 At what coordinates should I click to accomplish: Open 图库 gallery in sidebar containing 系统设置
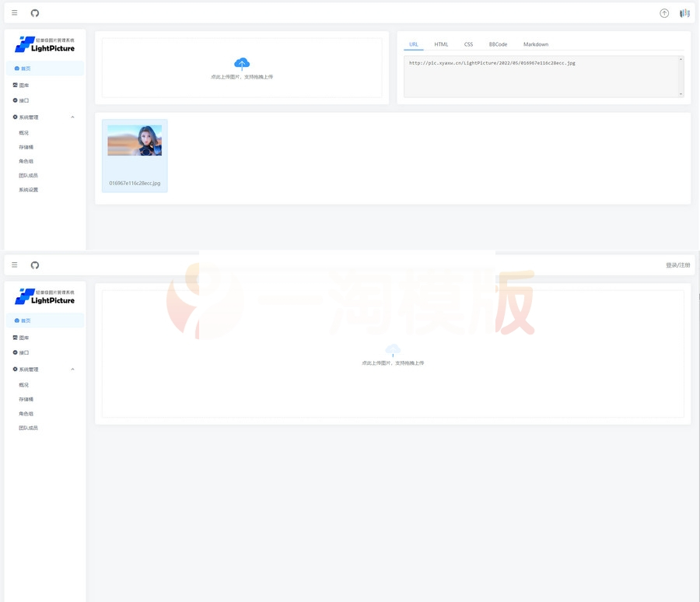point(23,86)
